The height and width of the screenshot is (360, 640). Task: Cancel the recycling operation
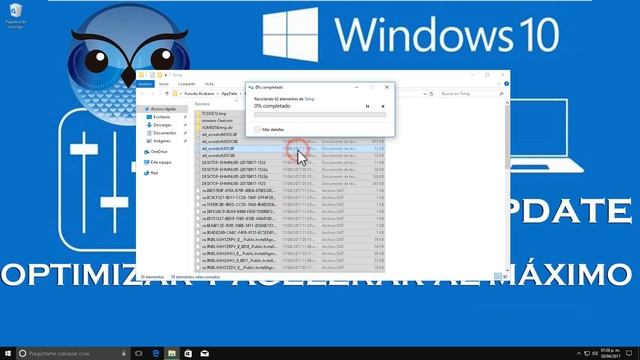tap(383, 107)
